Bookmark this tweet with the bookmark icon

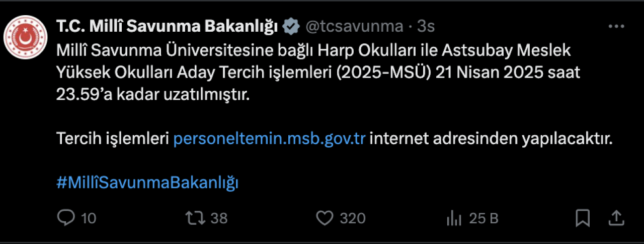point(583,218)
